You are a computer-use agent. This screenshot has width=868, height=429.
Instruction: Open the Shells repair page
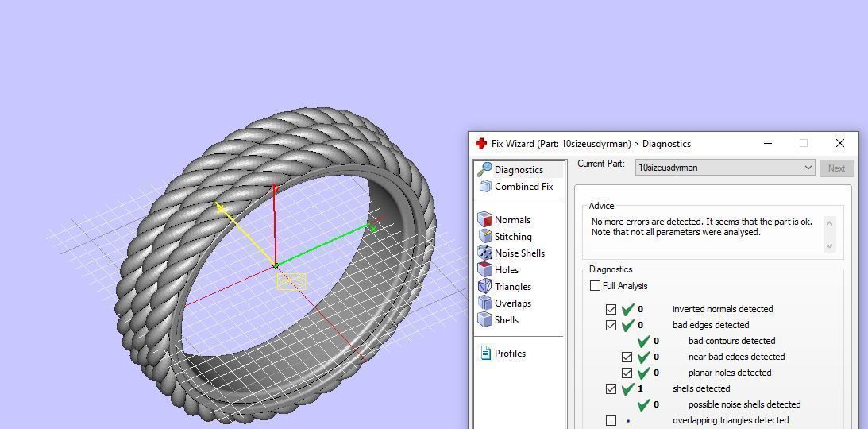pos(507,319)
